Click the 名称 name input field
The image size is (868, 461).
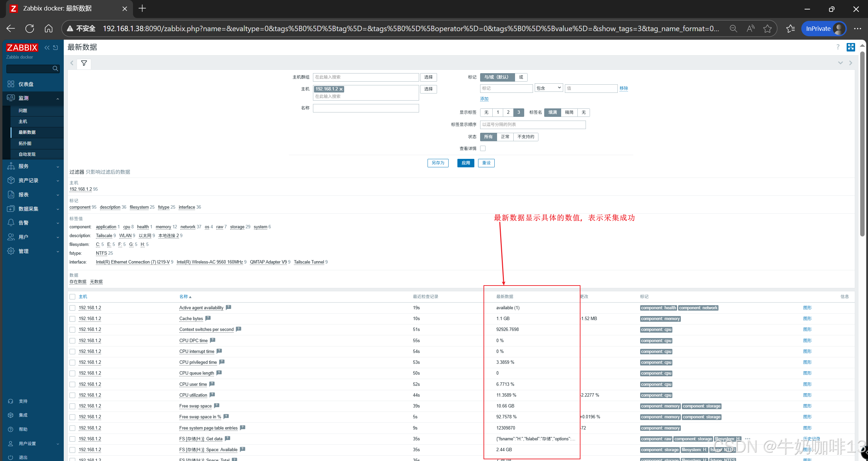pyautogui.click(x=366, y=108)
